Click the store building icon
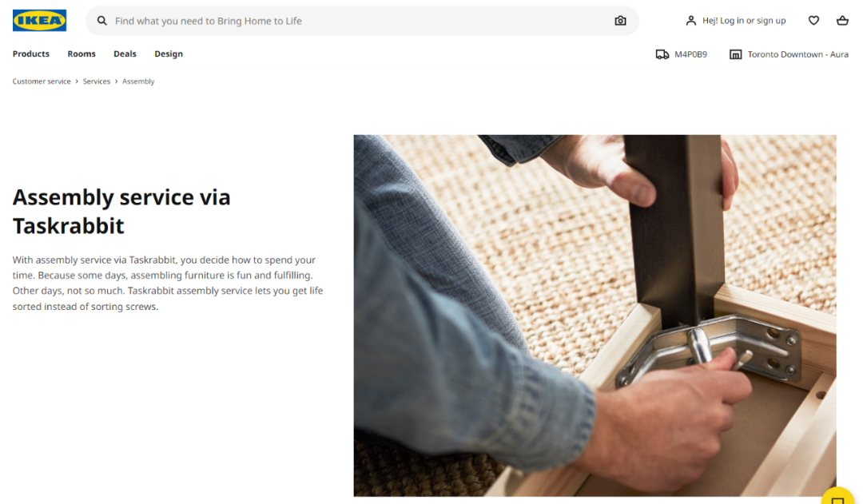863x504 pixels. click(x=735, y=54)
